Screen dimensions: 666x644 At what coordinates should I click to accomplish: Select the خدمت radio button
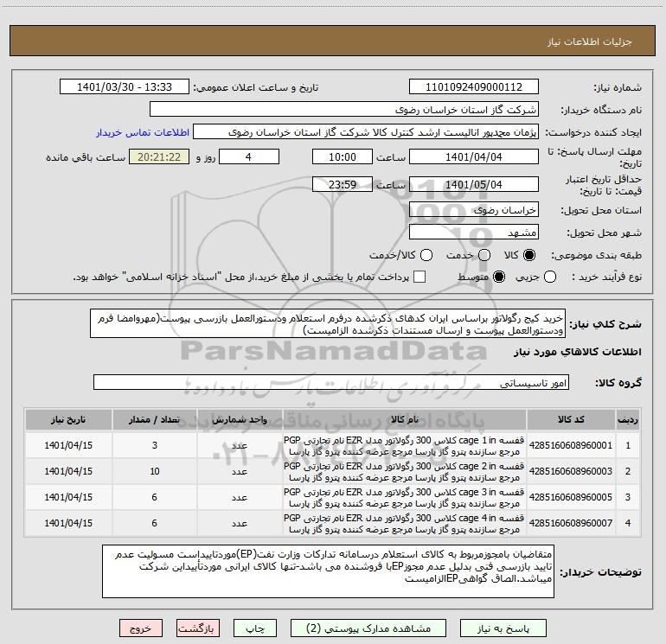[x=484, y=255]
